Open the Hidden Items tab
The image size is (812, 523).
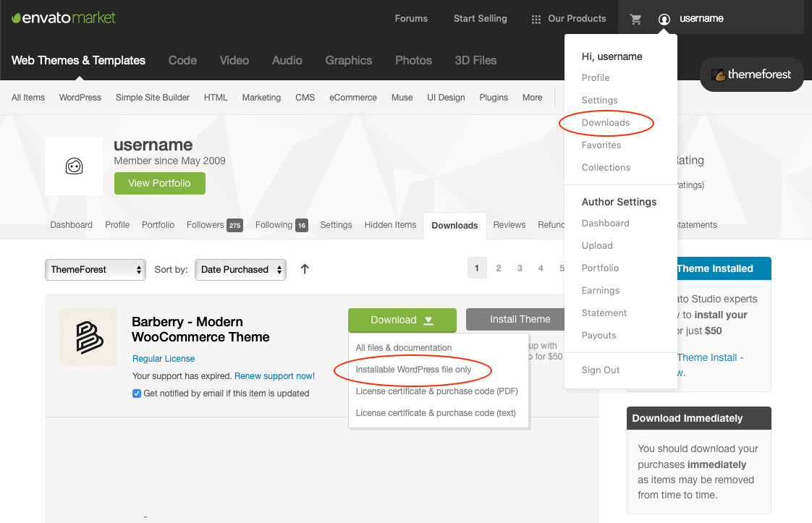390,225
